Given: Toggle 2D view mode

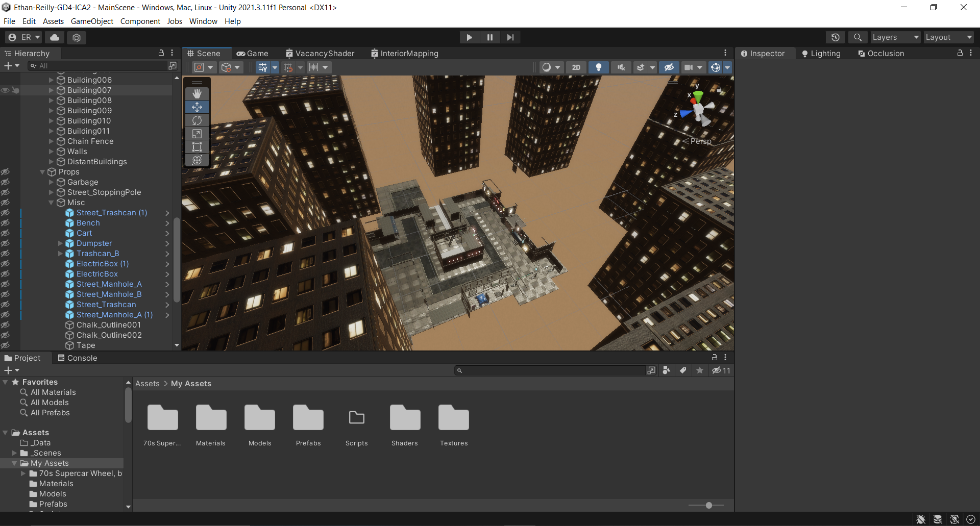Looking at the screenshot, I should (576, 67).
